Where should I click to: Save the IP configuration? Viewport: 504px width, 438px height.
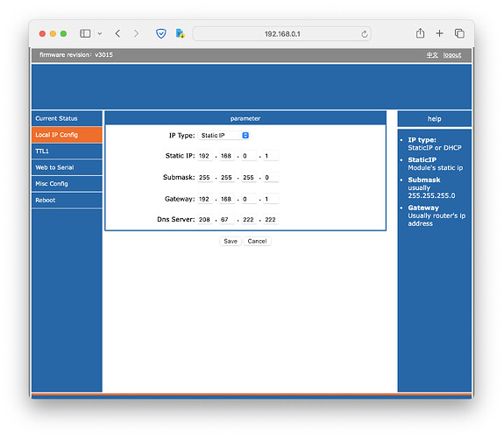(x=231, y=241)
